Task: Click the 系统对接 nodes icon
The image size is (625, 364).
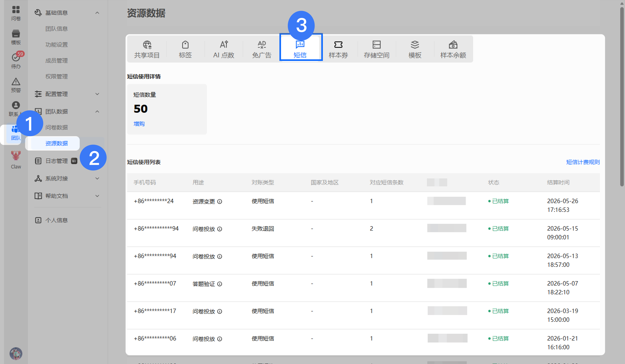Action: tap(38, 178)
